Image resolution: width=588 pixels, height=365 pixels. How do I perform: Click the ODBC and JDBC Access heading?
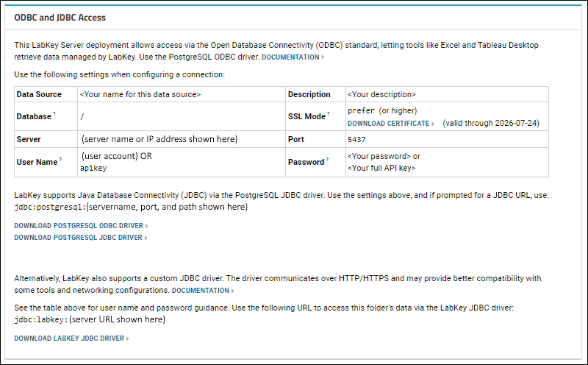pyautogui.click(x=60, y=18)
